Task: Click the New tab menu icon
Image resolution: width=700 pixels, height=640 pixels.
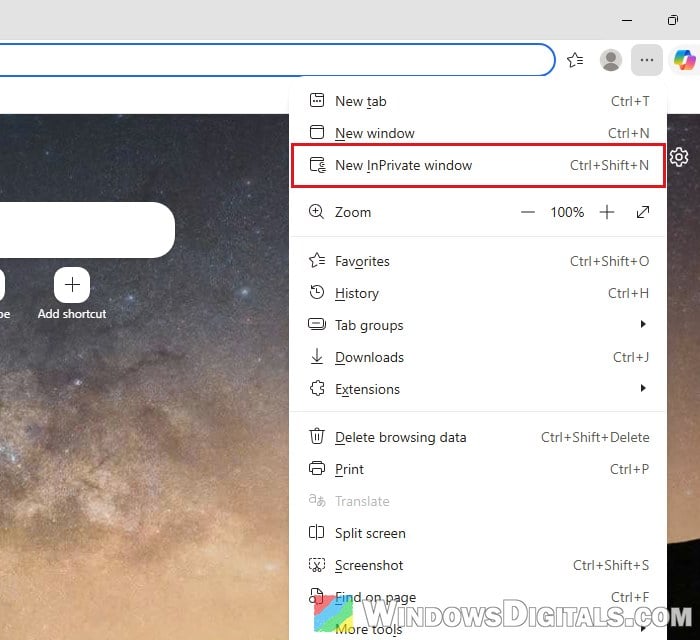Action: pyautogui.click(x=317, y=100)
